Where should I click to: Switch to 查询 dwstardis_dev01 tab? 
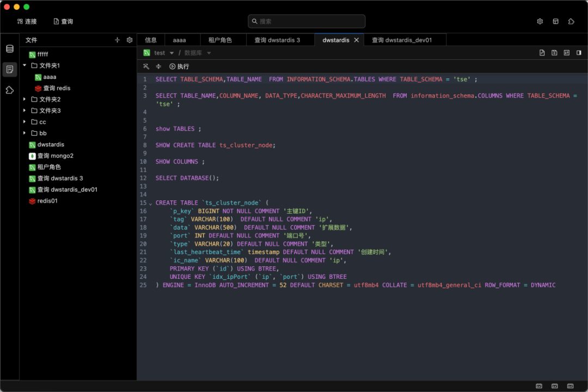pyautogui.click(x=401, y=40)
